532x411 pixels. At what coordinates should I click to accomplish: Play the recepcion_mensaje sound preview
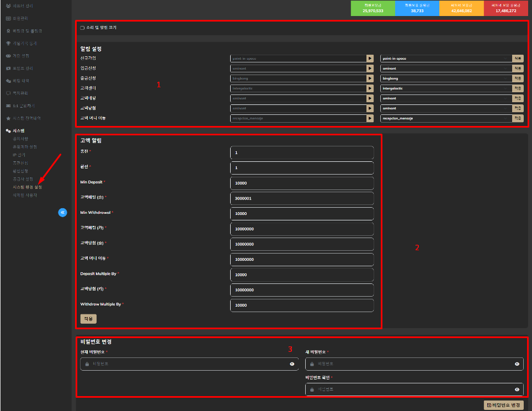[x=370, y=118]
